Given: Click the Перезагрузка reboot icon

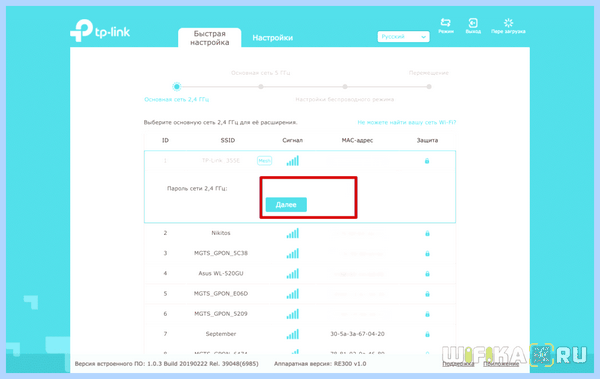Looking at the screenshot, I should [508, 26].
